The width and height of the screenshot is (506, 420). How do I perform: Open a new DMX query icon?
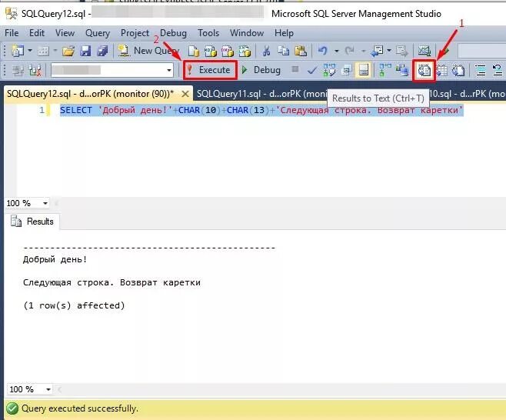click(x=228, y=51)
